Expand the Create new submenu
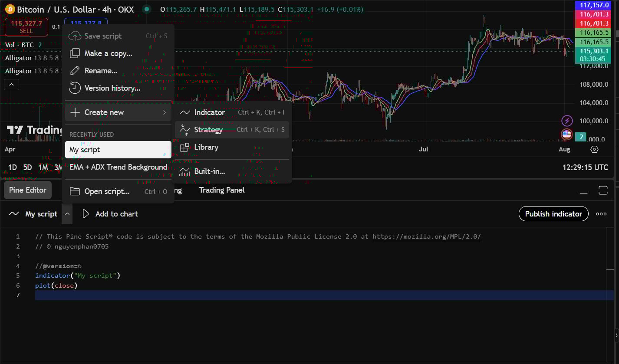 point(118,112)
